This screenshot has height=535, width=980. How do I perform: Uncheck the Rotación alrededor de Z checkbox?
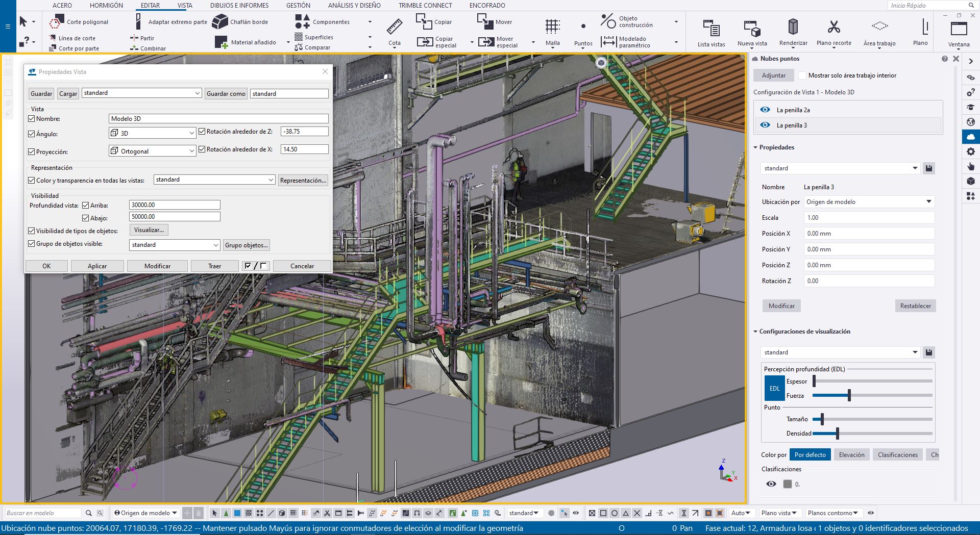(x=202, y=132)
